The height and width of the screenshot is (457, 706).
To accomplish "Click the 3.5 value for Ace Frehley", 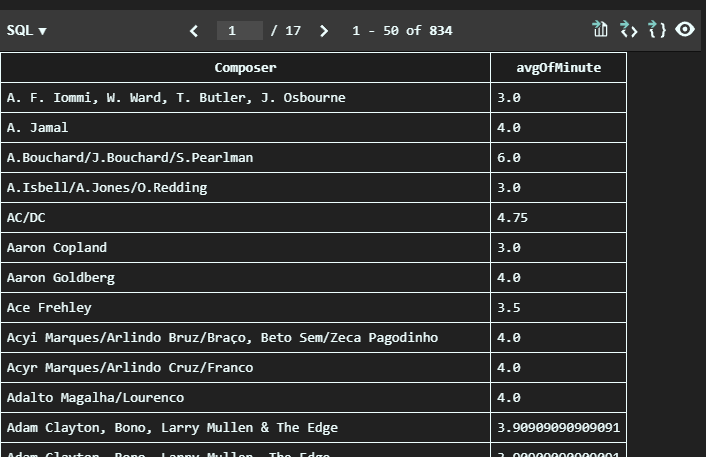I will click(x=558, y=308).
